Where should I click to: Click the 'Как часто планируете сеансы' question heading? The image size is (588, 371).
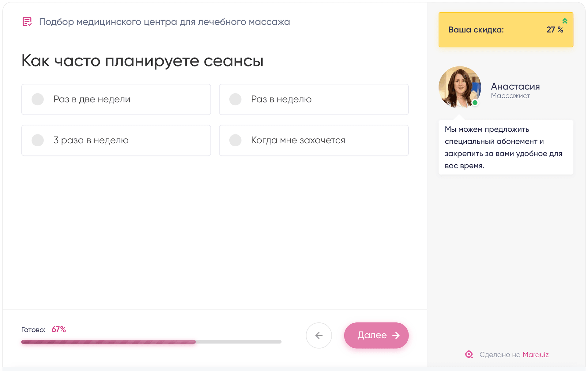coord(142,61)
